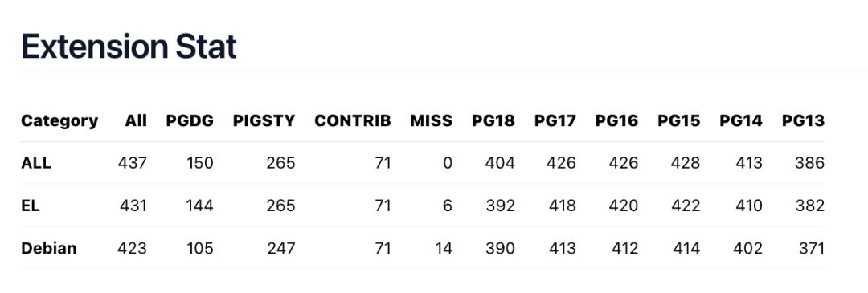The height and width of the screenshot is (293, 868).
Task: Click the PIGSTY column header
Action: (x=264, y=120)
